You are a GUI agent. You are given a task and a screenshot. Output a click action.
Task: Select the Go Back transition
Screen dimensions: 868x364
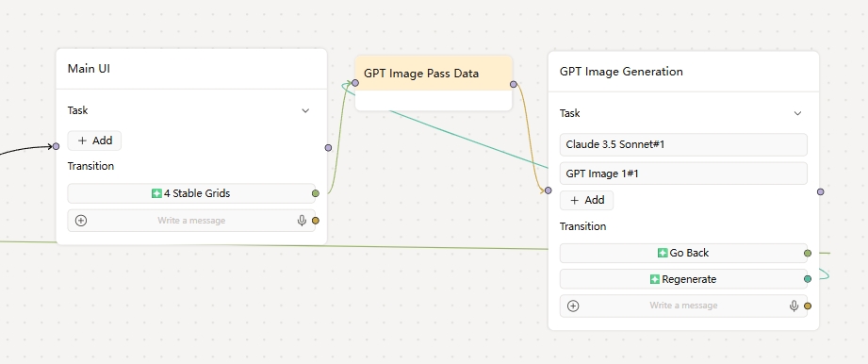683,253
